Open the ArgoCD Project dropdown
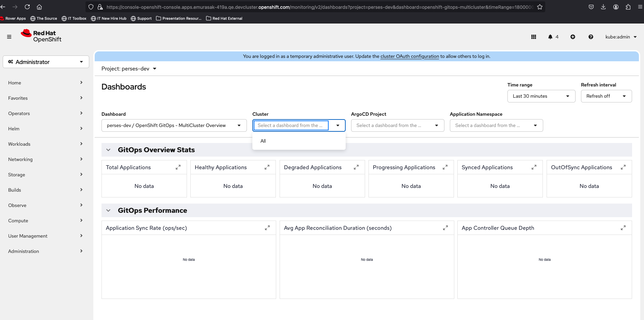Screen dimensions: 644x320 point(397,125)
